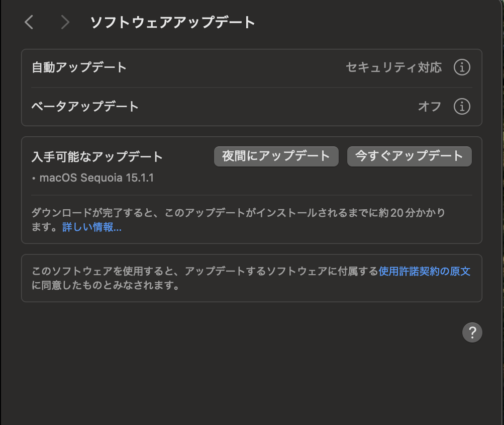
Task: Click the 入手可能なアップデート heading
Action: coord(97,156)
